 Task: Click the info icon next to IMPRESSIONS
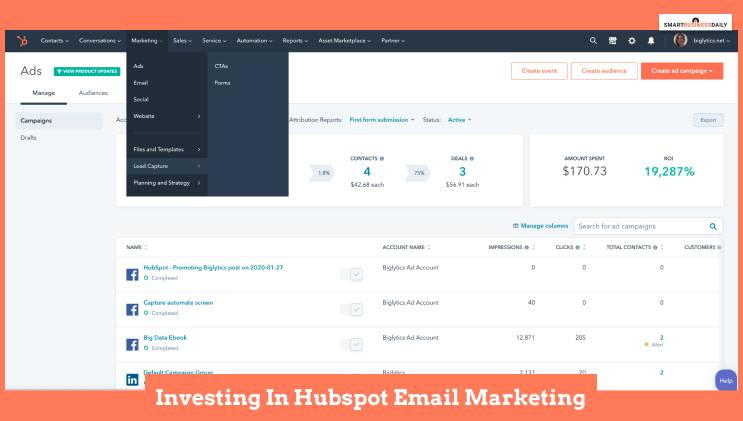pos(526,247)
